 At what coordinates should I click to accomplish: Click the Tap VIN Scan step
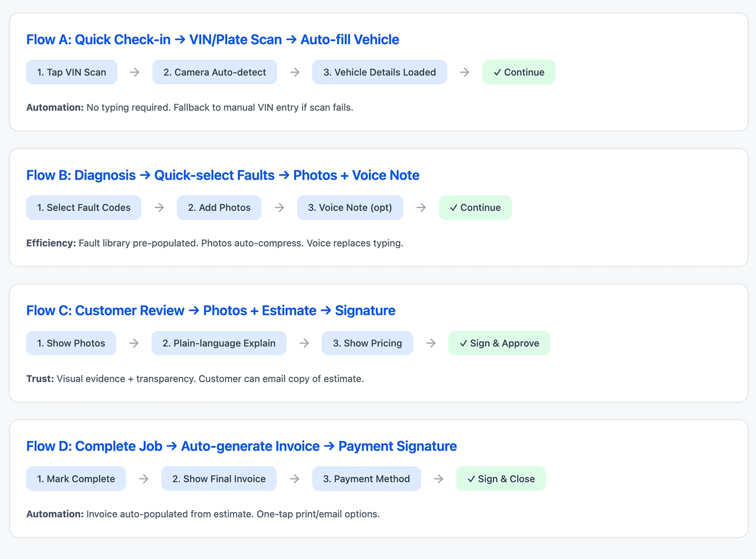(72, 72)
